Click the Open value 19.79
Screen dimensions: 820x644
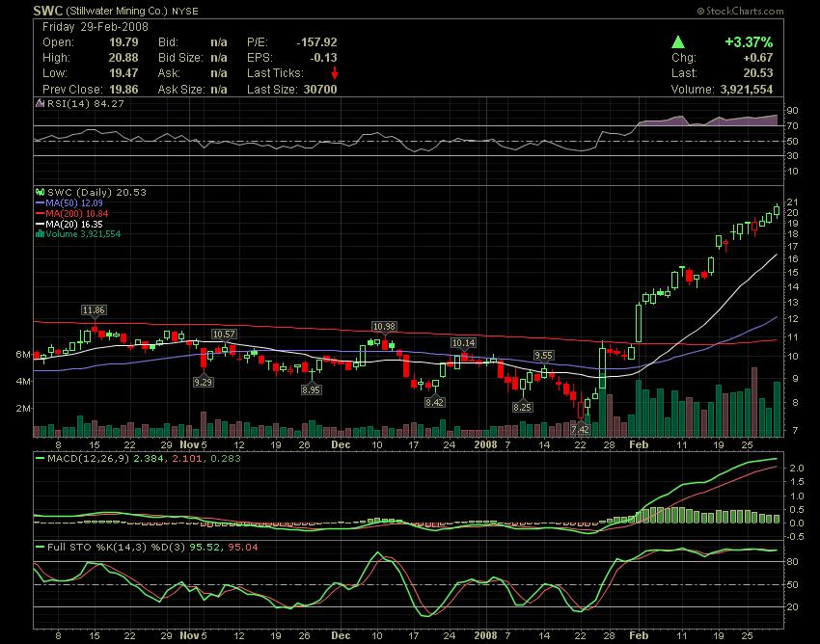point(123,42)
